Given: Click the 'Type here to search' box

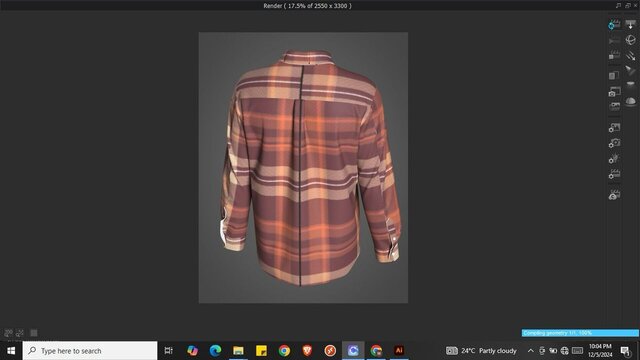Looking at the screenshot, I should pos(90,351).
